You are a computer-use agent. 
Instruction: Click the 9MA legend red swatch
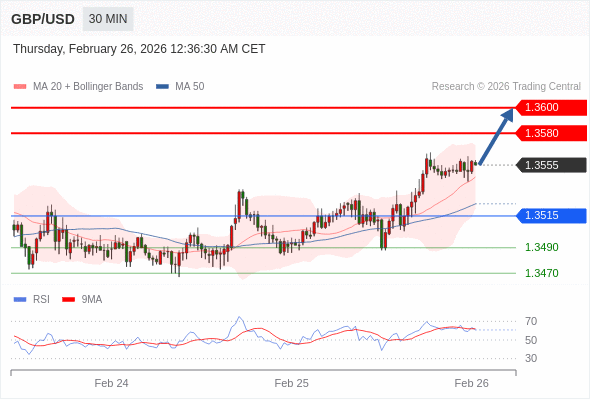(68, 300)
